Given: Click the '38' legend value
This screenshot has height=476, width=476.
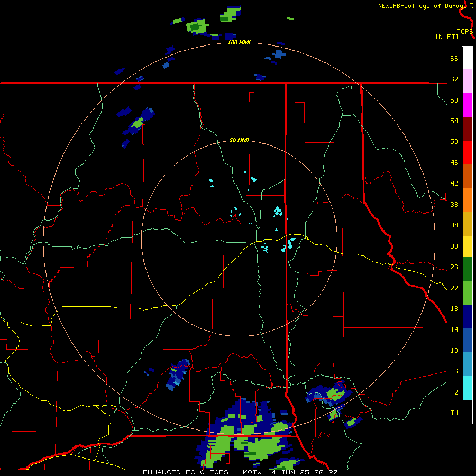Looking at the screenshot, I should (454, 204).
